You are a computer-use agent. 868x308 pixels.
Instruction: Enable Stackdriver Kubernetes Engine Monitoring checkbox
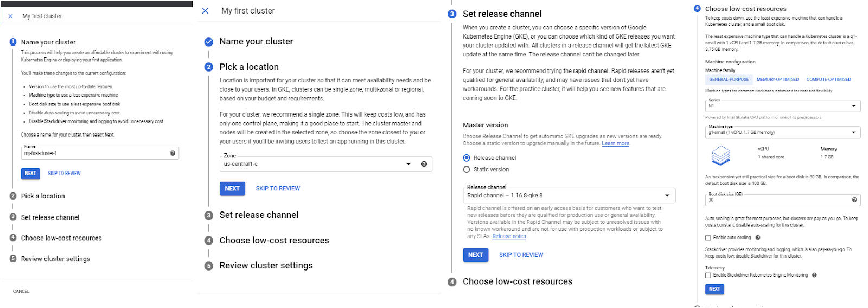708,275
